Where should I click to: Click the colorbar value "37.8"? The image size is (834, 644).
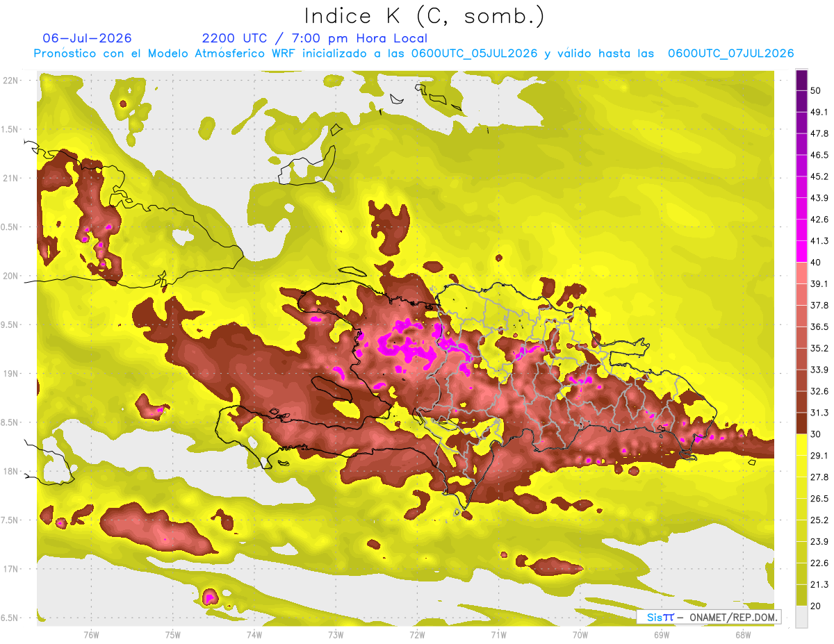tap(820, 305)
